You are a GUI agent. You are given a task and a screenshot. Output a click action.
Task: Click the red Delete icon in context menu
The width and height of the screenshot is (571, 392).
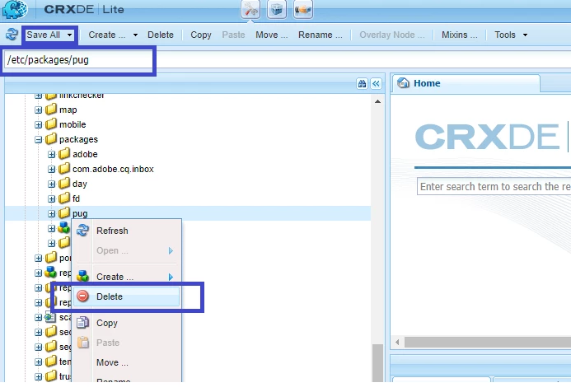[x=82, y=296]
